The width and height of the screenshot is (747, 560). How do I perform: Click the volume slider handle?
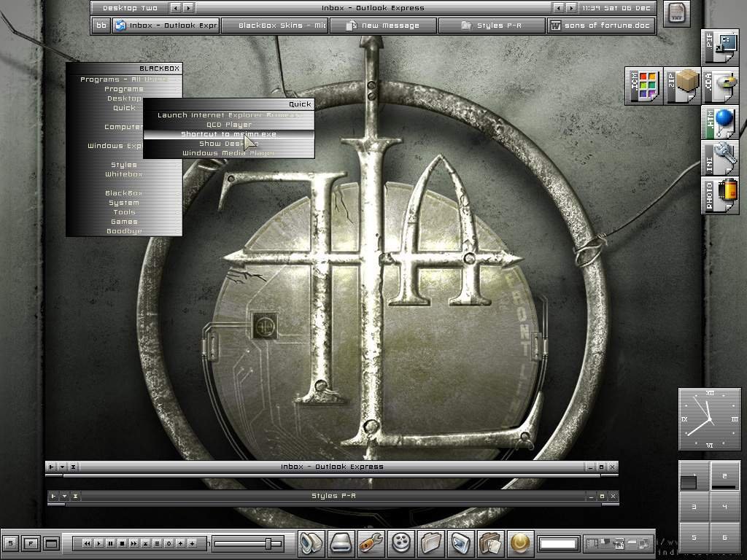[268, 543]
